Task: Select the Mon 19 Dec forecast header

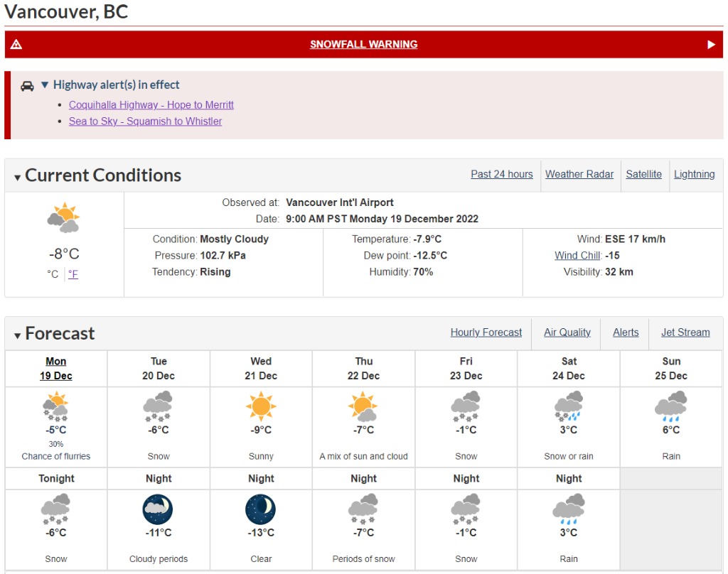Action: (55, 369)
